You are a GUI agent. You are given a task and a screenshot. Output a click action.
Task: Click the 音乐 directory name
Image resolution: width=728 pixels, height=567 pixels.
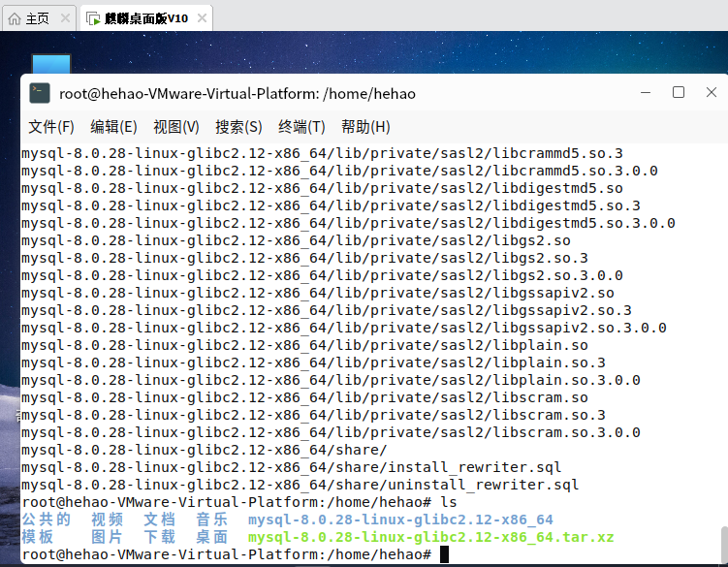tap(211, 520)
